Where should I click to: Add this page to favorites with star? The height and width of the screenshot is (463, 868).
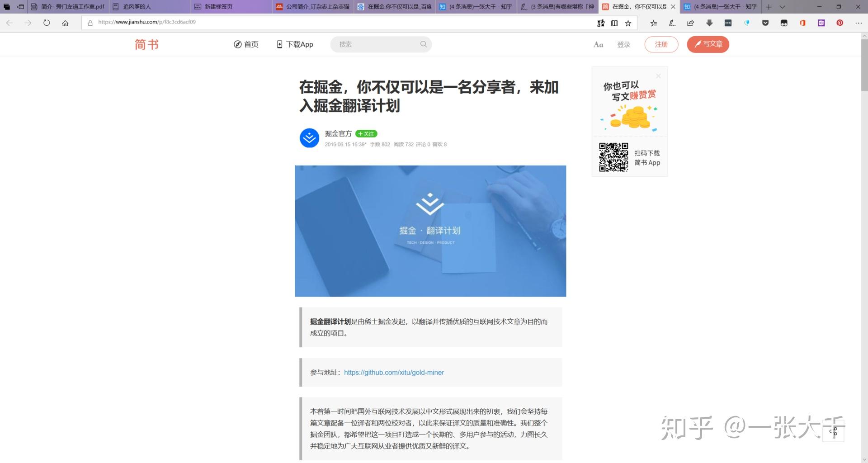tap(628, 23)
